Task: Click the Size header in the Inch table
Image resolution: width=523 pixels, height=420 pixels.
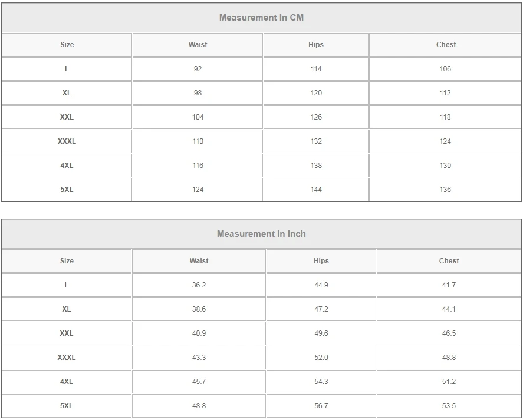Action: click(x=67, y=261)
